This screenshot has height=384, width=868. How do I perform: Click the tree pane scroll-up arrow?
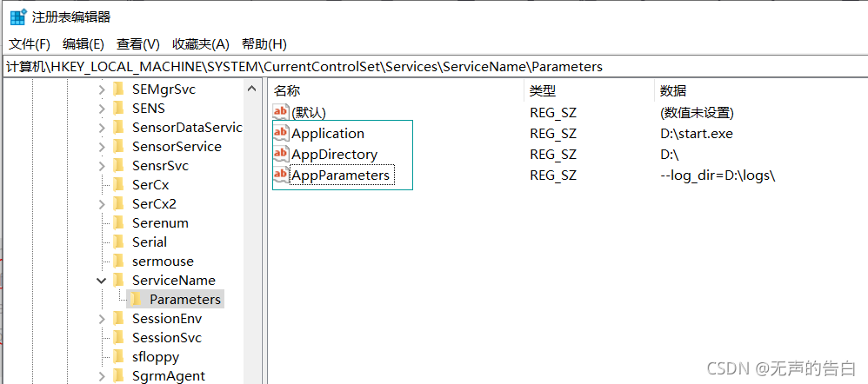252,89
